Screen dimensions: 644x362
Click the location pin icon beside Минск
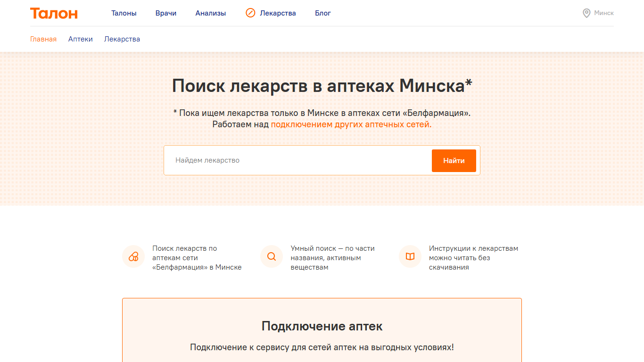tap(586, 13)
